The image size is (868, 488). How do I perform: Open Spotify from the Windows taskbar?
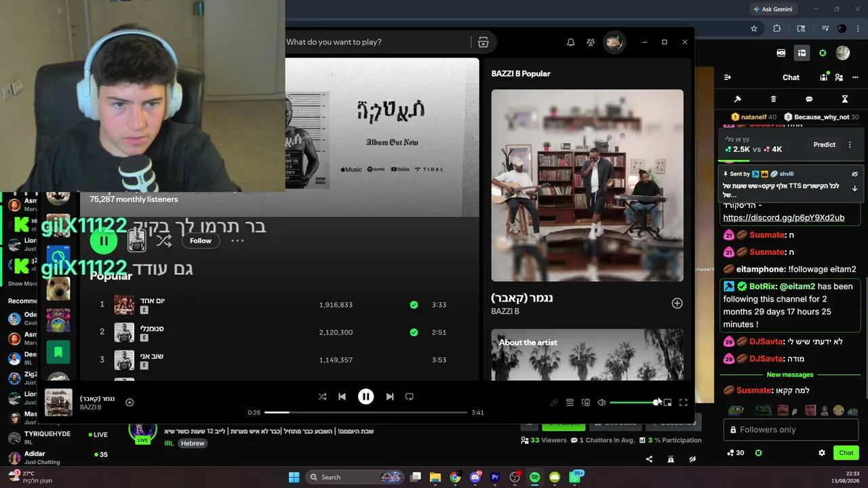534,477
